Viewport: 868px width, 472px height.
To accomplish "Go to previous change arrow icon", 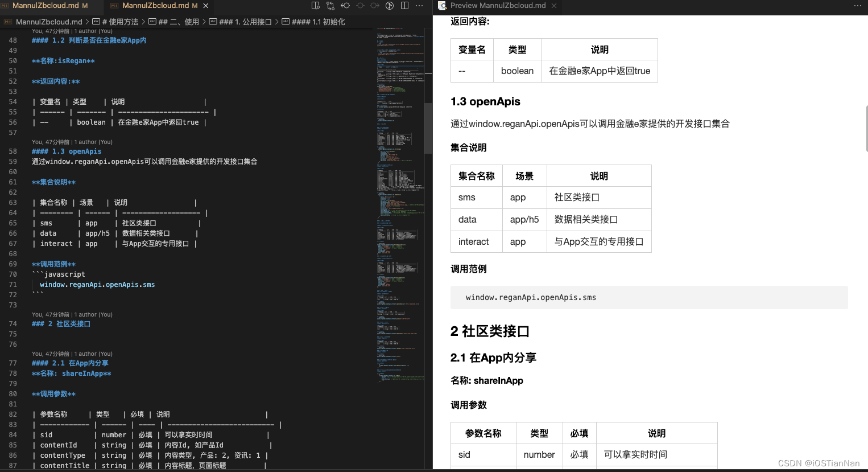I will [x=345, y=6].
